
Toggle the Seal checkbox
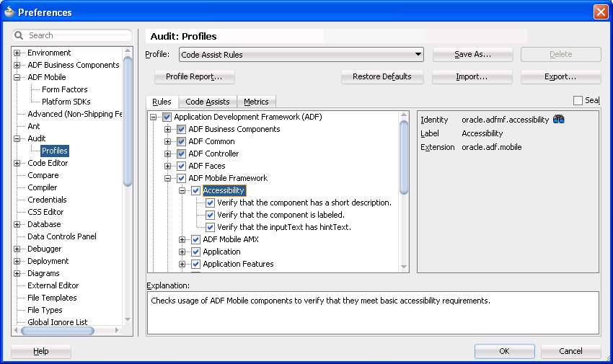coord(578,100)
